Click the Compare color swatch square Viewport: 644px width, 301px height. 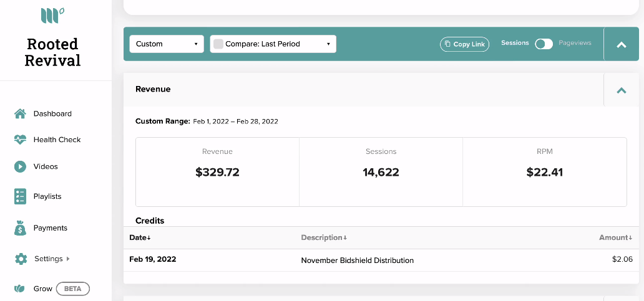tap(218, 44)
